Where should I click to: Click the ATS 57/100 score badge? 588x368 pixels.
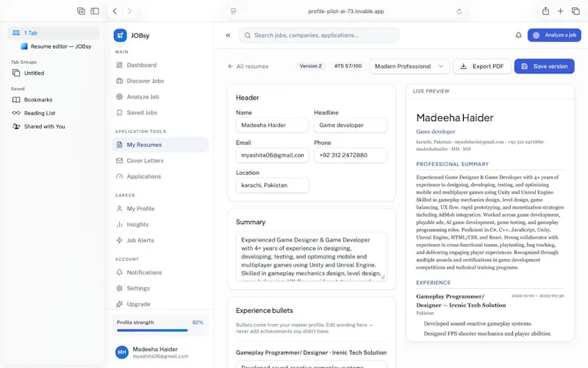coord(348,66)
